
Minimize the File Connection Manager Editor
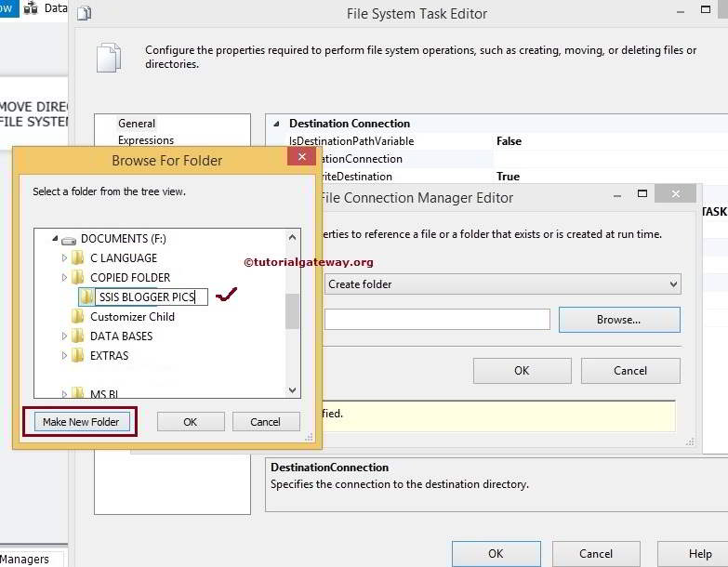[617, 196]
